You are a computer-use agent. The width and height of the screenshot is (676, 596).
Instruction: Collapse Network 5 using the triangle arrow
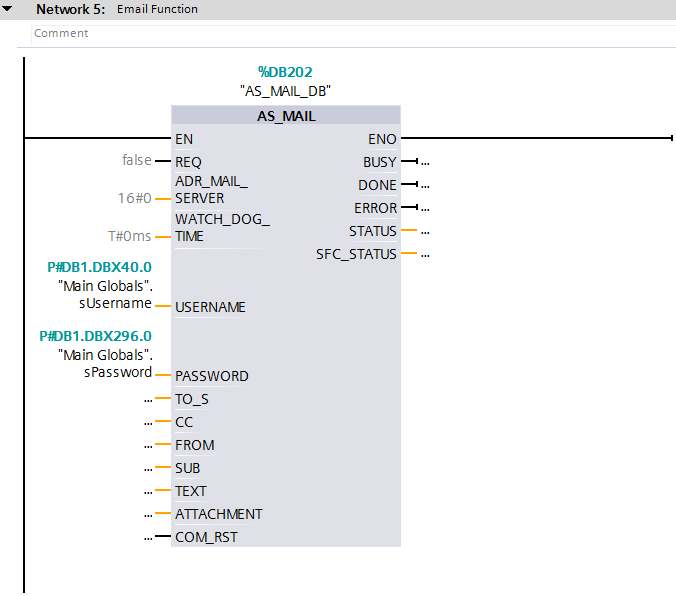point(8,9)
